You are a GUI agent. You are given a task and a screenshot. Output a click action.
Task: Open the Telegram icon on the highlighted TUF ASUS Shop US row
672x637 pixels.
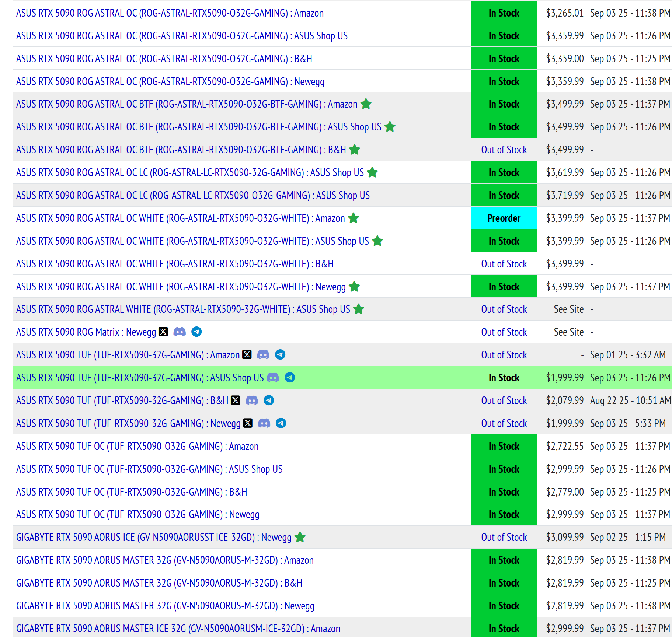290,378
